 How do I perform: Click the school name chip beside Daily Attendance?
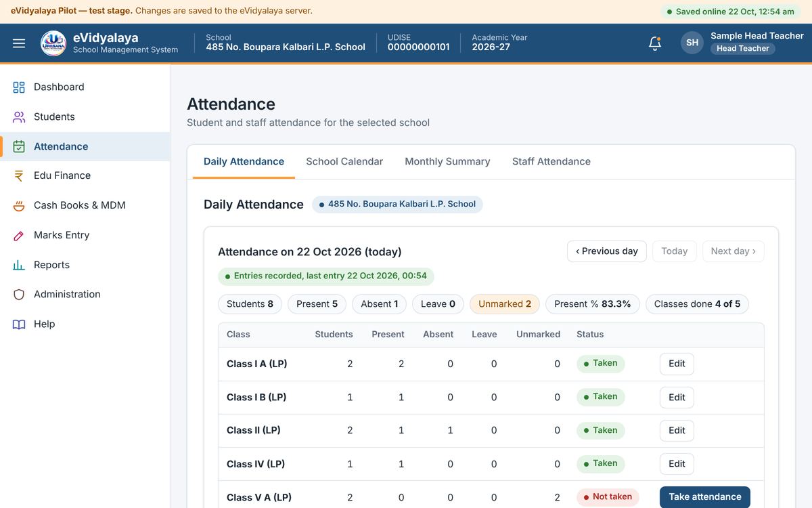coord(397,204)
